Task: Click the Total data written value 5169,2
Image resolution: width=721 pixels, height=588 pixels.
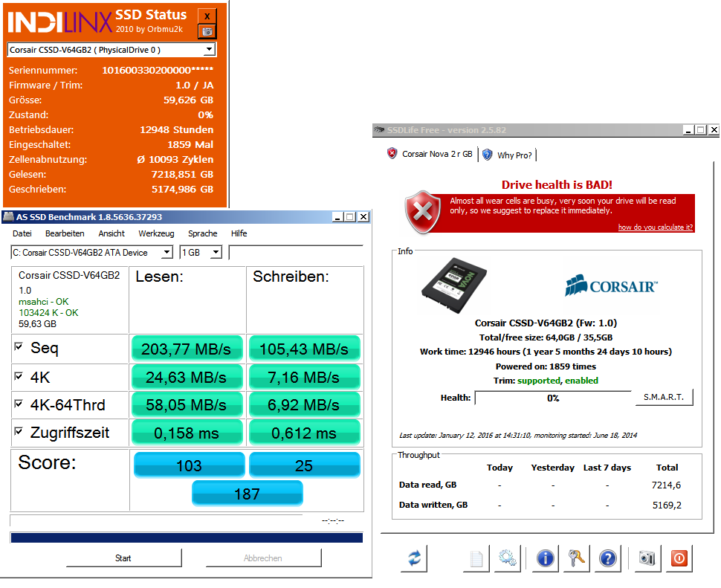Action: 667,505
